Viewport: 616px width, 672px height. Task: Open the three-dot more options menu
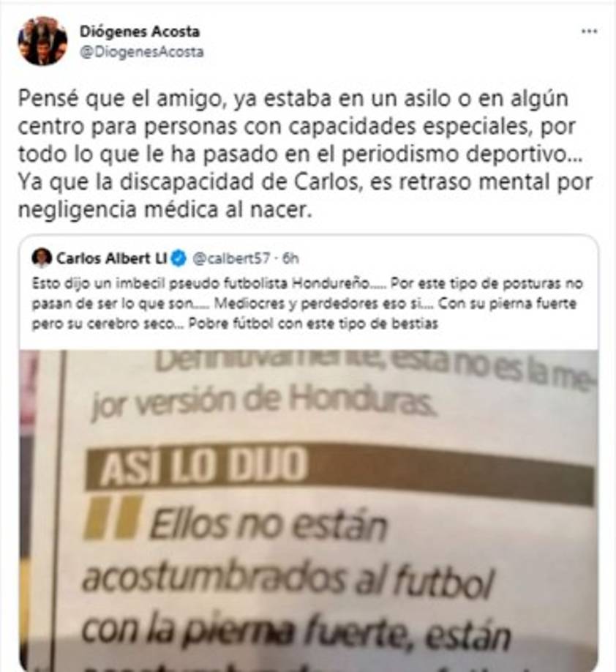(x=589, y=31)
